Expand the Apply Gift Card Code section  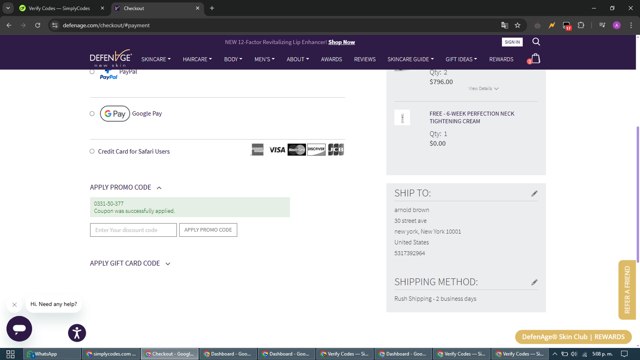130,263
